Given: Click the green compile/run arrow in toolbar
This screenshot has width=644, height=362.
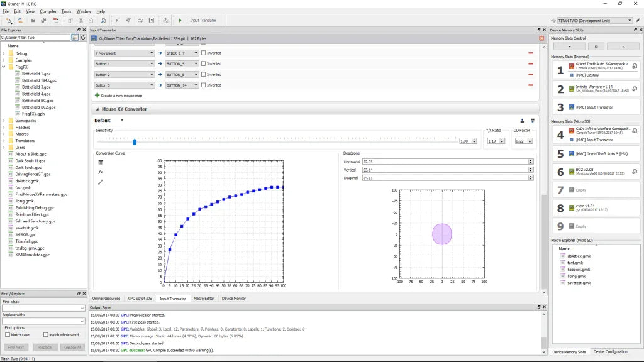Looking at the screenshot, I should tap(180, 21).
